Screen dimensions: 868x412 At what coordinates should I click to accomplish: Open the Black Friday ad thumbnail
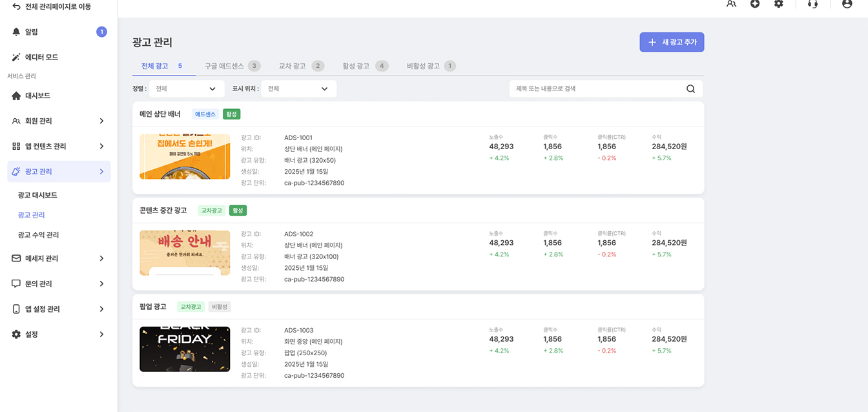pos(185,349)
